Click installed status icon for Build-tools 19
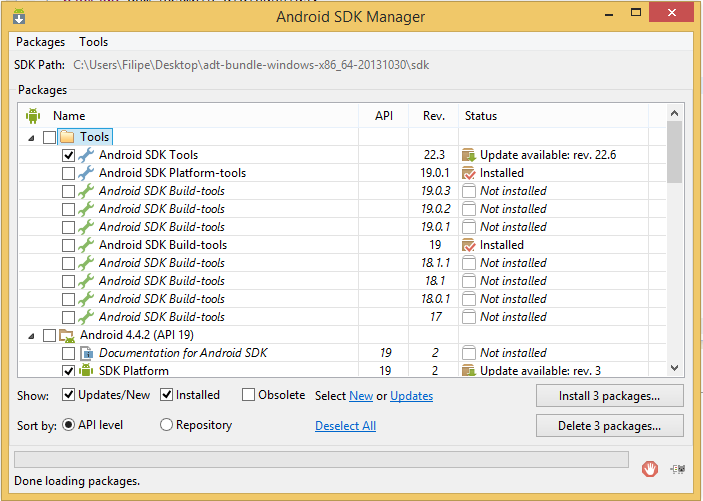The image size is (703, 501). 469,245
